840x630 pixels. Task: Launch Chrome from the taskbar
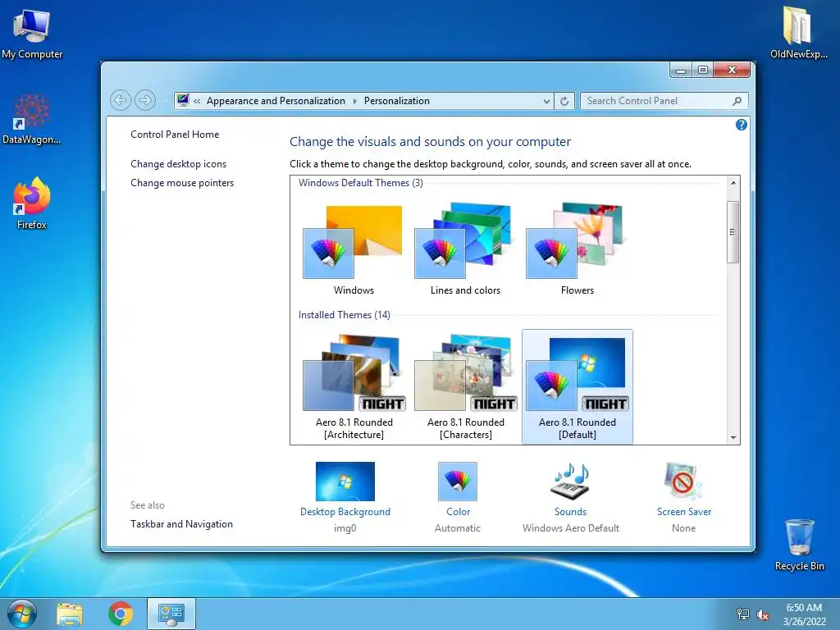coord(121,614)
